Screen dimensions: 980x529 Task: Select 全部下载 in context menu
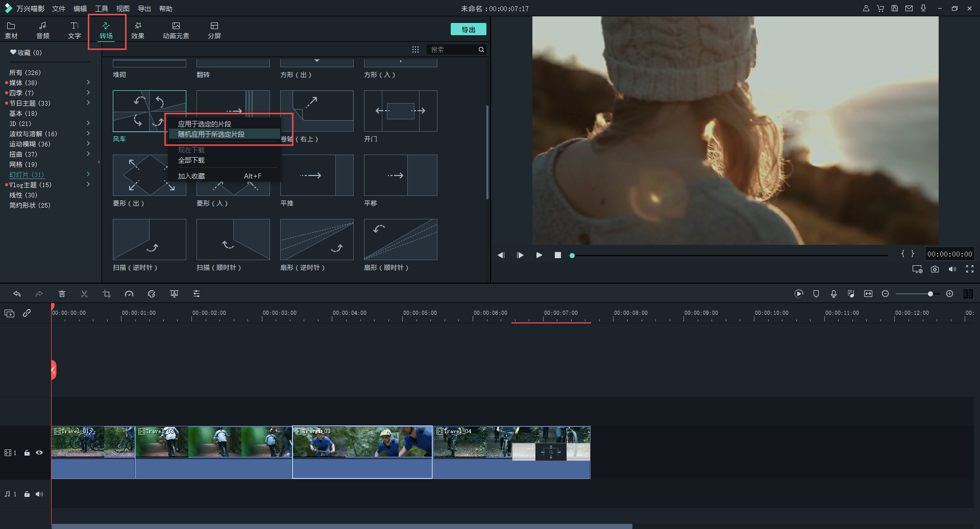191,160
